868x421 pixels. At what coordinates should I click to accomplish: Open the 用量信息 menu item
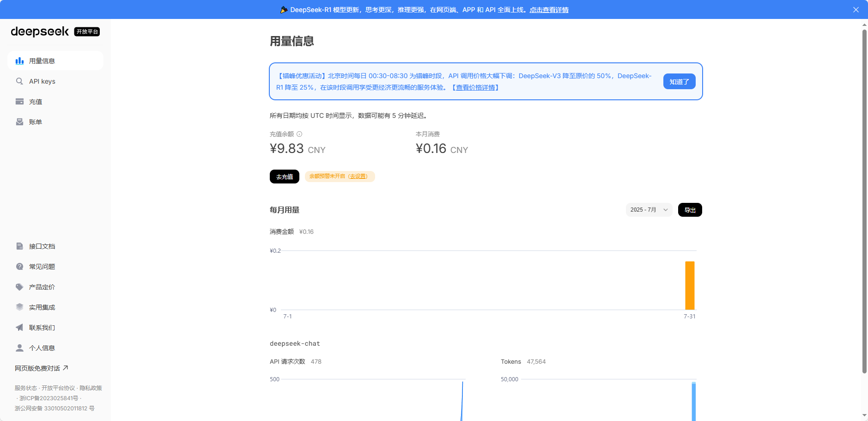click(55, 61)
